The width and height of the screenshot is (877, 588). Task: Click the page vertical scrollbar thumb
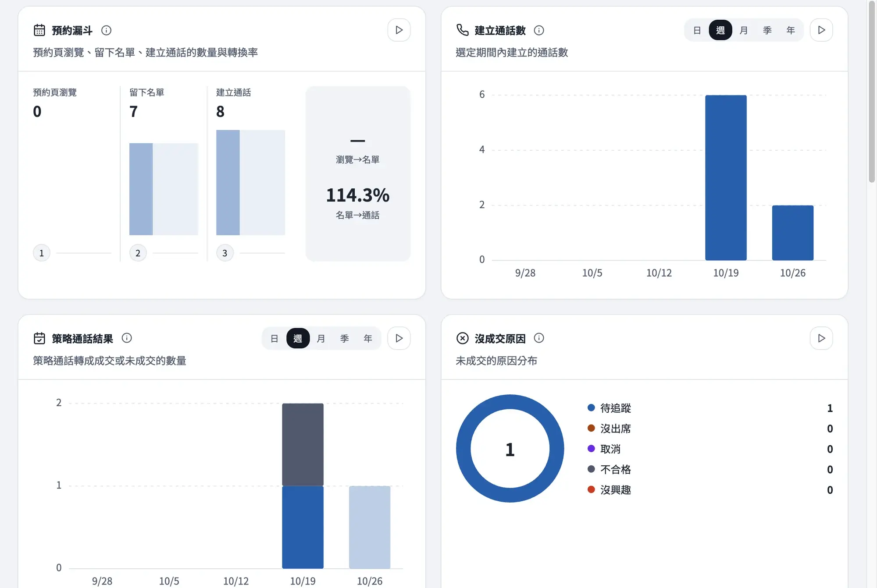tap(872, 91)
